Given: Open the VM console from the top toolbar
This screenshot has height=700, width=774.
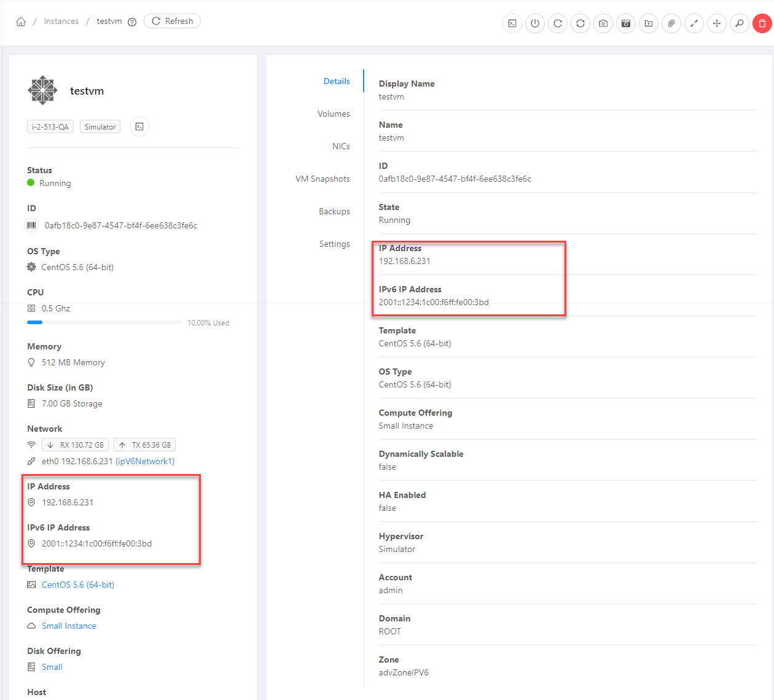Looking at the screenshot, I should [x=512, y=23].
